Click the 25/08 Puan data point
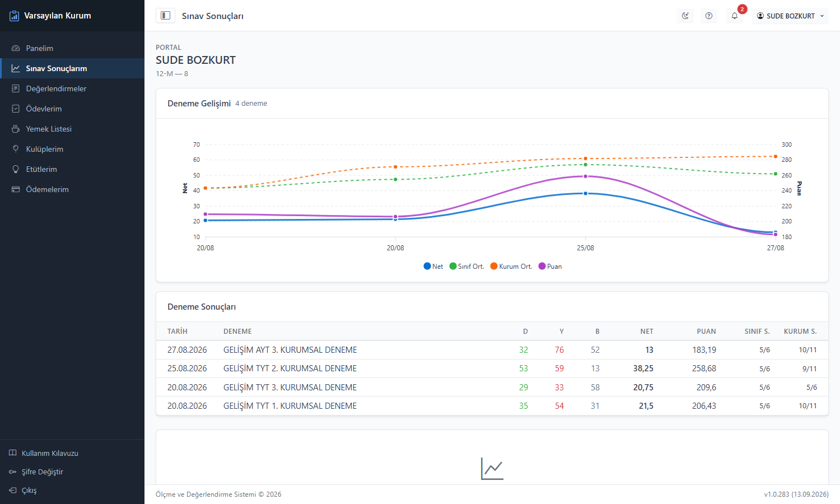 click(586, 176)
